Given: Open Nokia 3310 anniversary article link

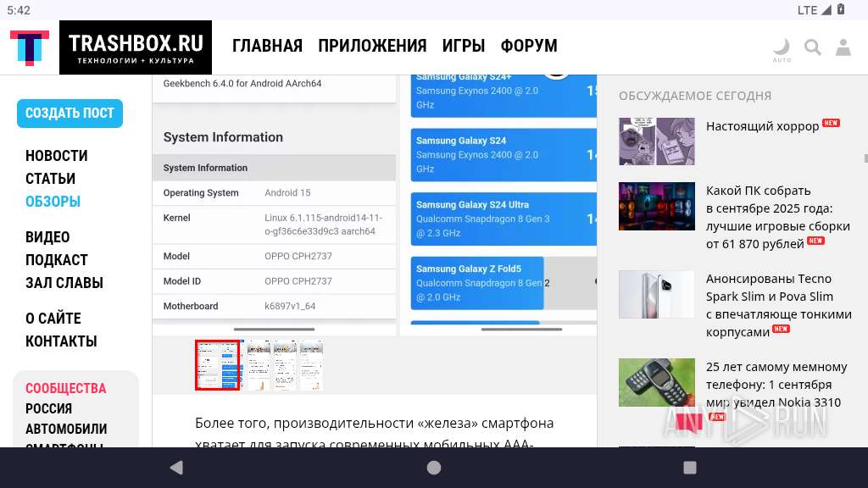Looking at the screenshot, I should [776, 385].
